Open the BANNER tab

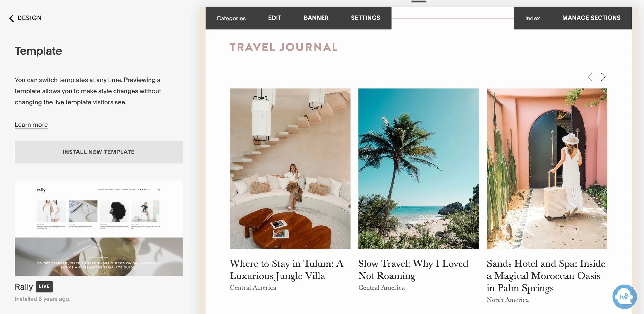pyautogui.click(x=316, y=18)
